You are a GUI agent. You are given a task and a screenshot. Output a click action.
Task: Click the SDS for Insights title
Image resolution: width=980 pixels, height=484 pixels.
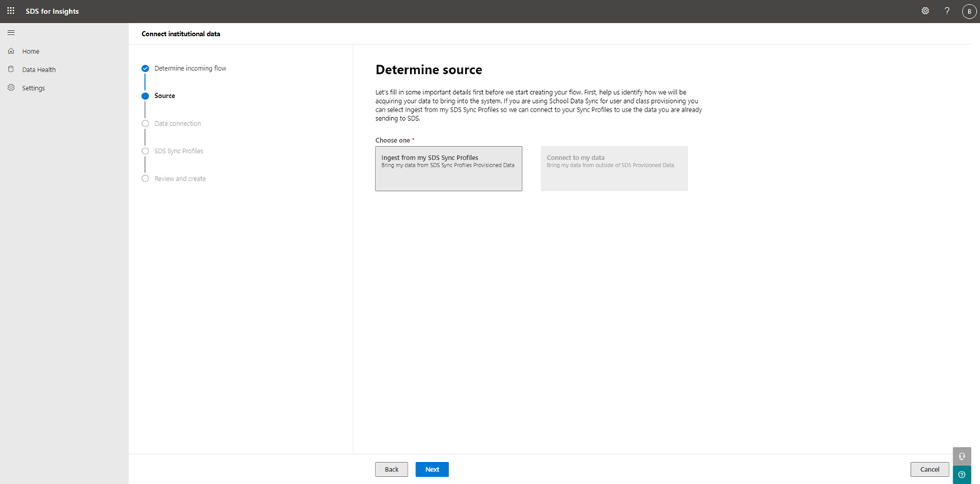[x=53, y=11]
